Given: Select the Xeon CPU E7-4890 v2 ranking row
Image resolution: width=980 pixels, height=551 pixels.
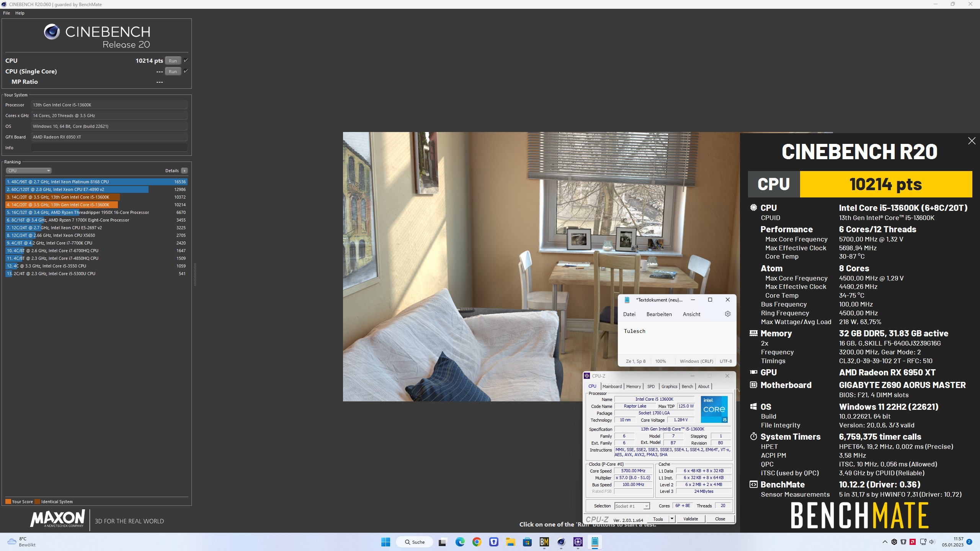Looking at the screenshot, I should pos(96,189).
